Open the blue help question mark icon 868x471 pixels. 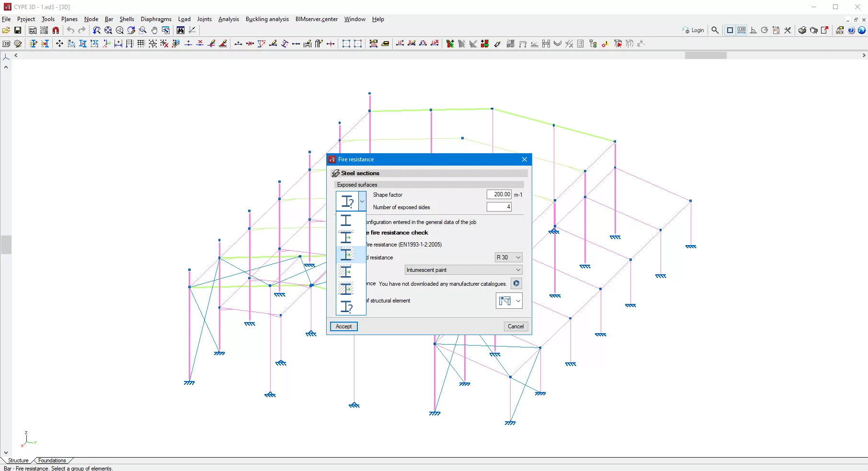851,30
